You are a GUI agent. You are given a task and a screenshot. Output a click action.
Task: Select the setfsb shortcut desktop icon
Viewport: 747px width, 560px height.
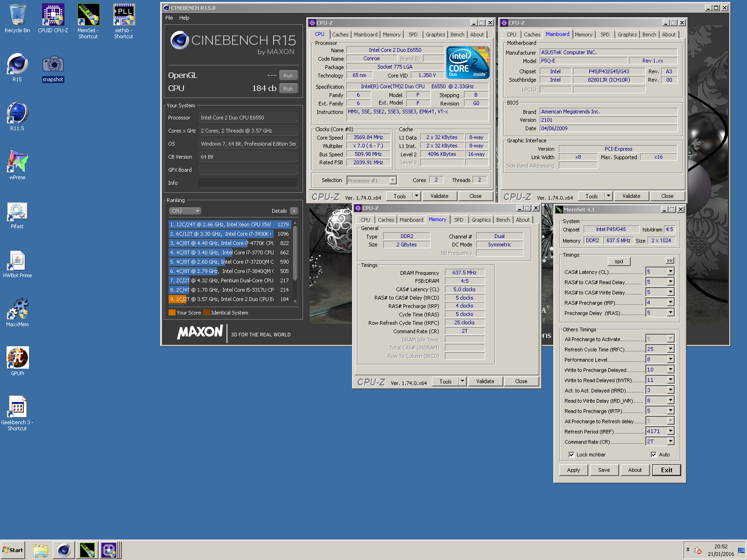click(x=124, y=21)
